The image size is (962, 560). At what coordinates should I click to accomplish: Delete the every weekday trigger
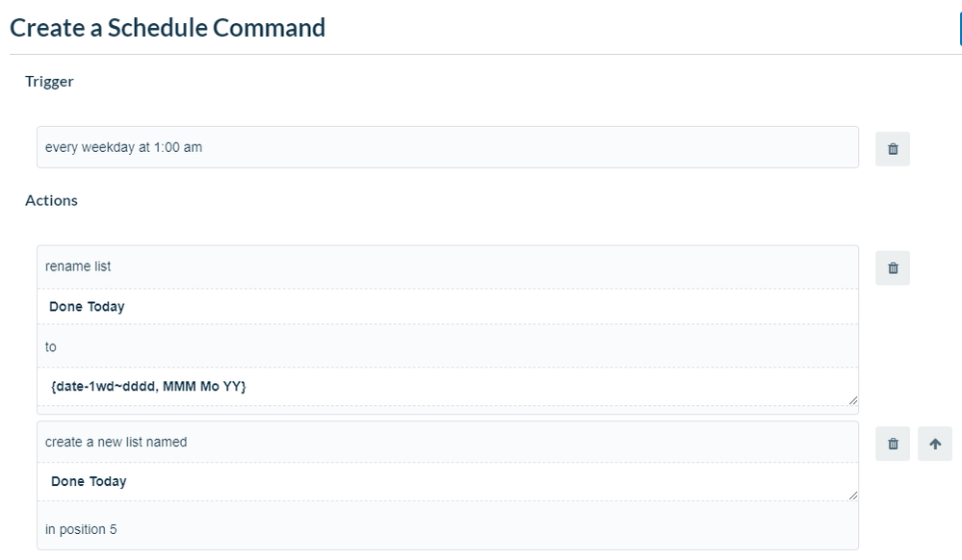pos(893,149)
